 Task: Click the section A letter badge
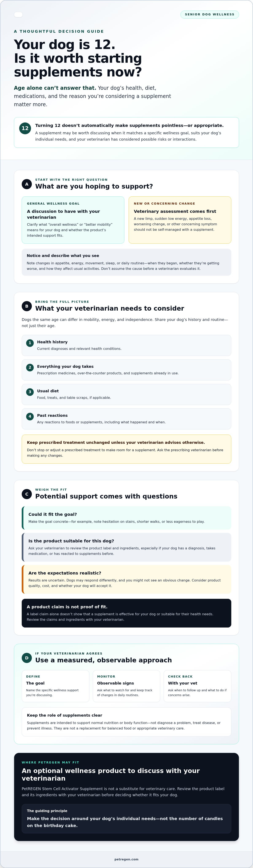(x=27, y=184)
